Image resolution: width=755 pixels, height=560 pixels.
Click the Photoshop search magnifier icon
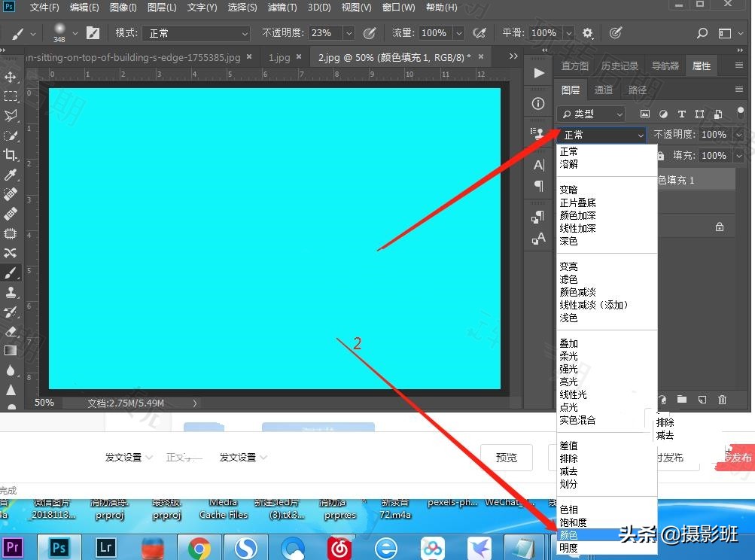tap(702, 33)
